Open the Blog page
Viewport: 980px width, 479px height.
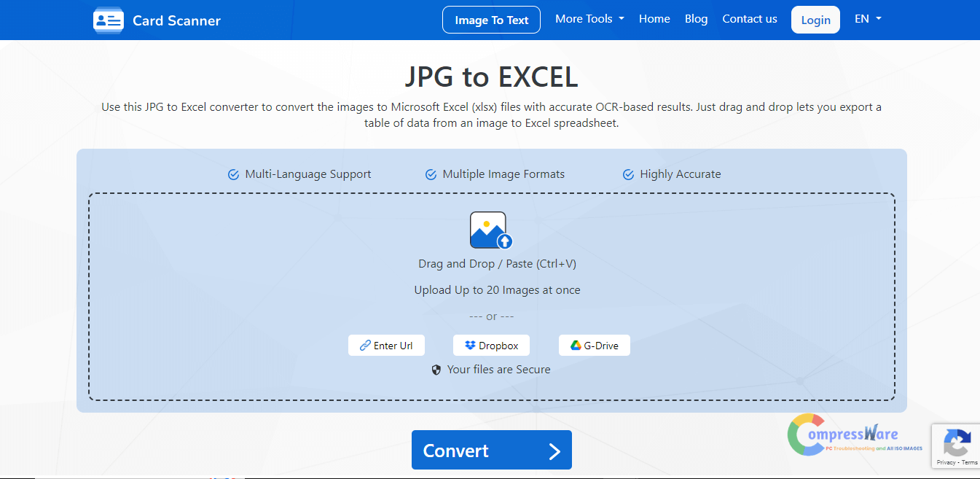(697, 19)
